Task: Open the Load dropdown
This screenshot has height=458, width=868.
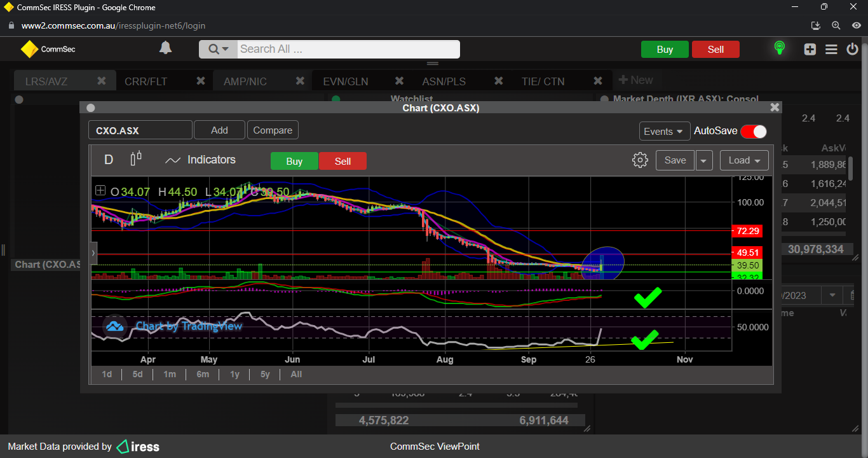Action: 744,160
